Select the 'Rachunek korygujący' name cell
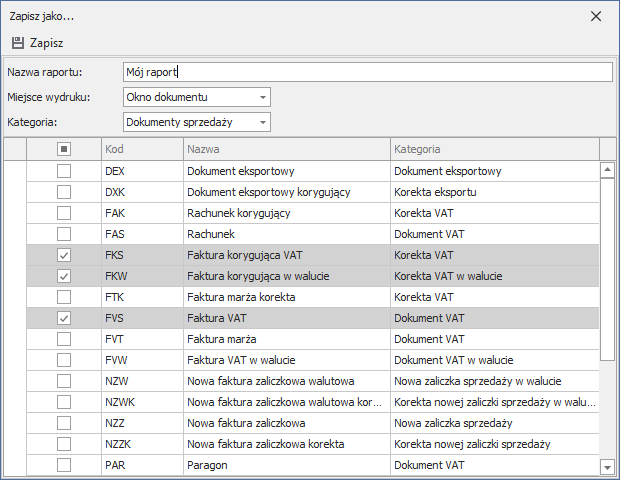 287,213
